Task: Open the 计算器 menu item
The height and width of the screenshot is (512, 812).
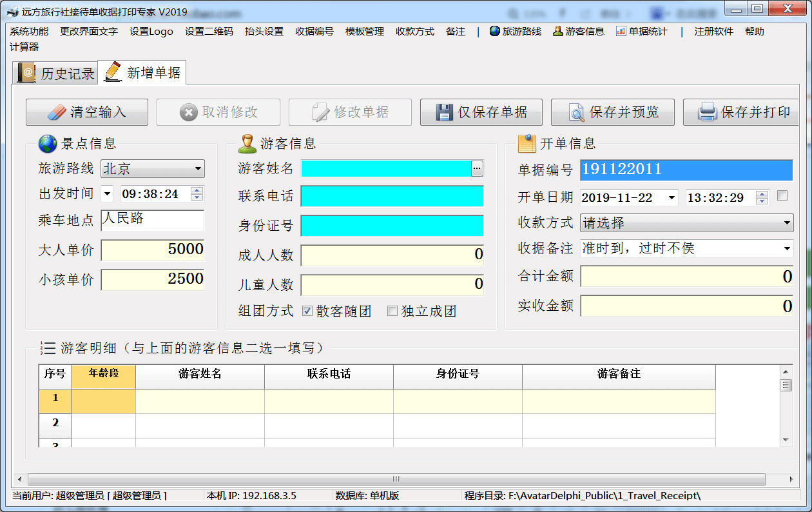Action: point(24,46)
